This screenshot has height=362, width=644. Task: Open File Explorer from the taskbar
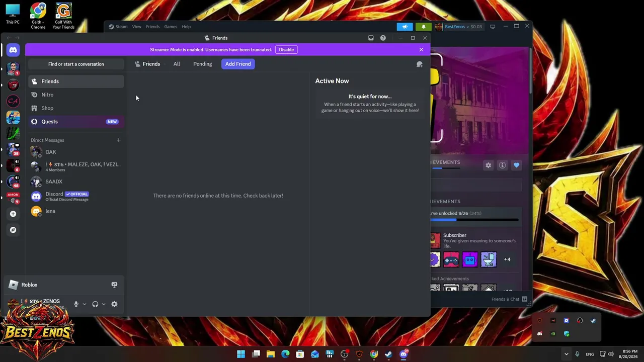point(271,354)
